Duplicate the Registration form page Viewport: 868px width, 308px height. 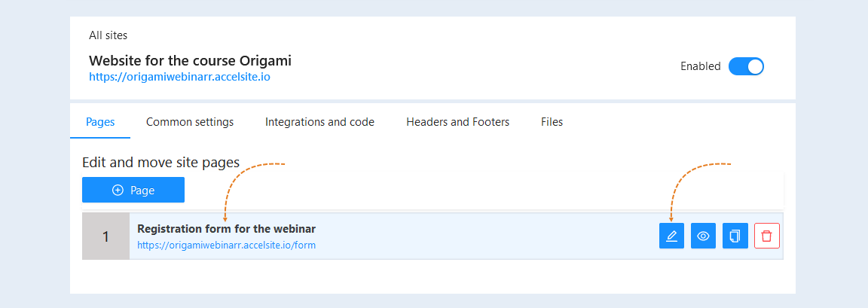(x=735, y=236)
